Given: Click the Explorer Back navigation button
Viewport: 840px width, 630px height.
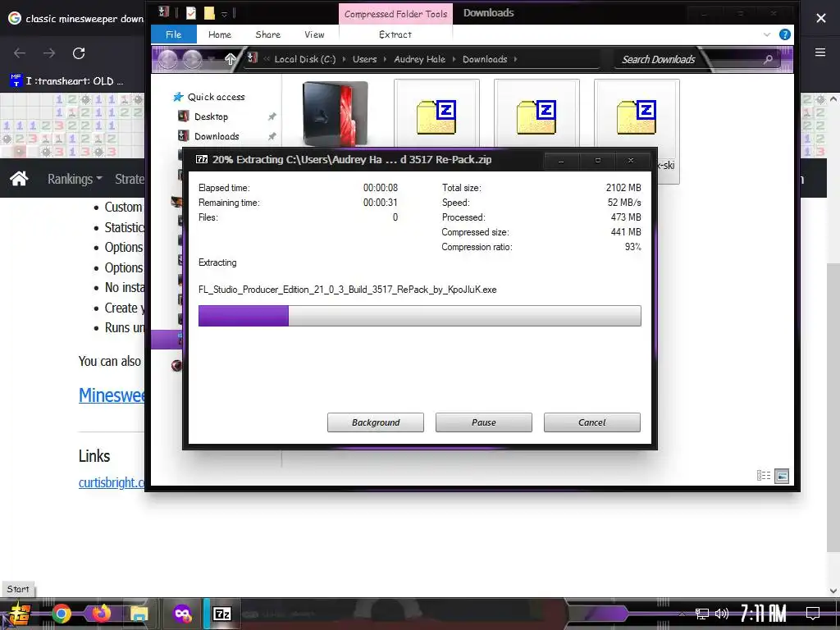Looking at the screenshot, I should click(x=167, y=59).
